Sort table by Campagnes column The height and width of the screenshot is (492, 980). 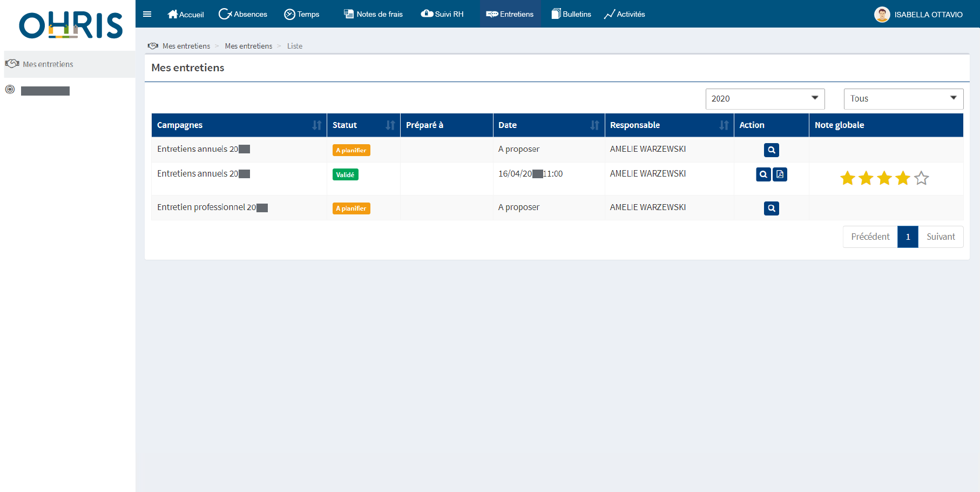click(x=316, y=125)
